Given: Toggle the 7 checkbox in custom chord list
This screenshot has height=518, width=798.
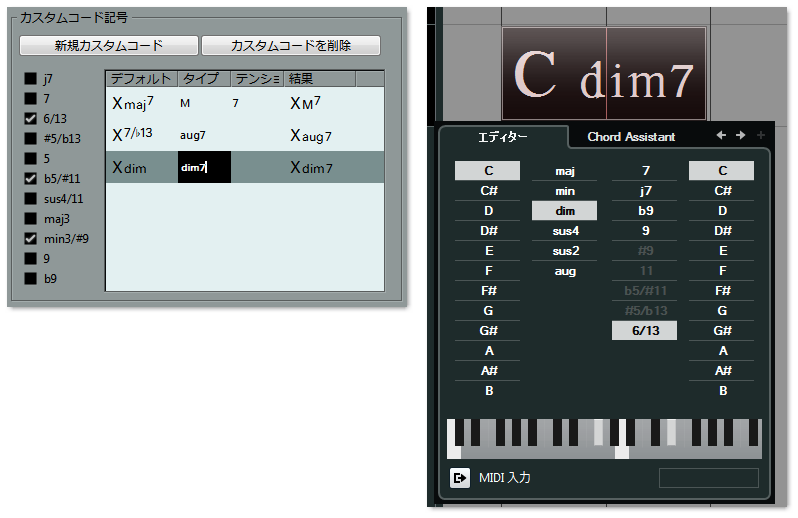Looking at the screenshot, I should (x=31, y=98).
